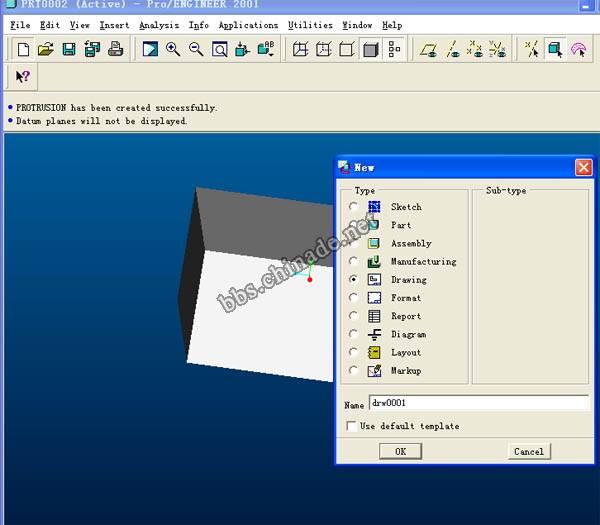Open the File menu
The height and width of the screenshot is (525, 600).
click(20, 25)
